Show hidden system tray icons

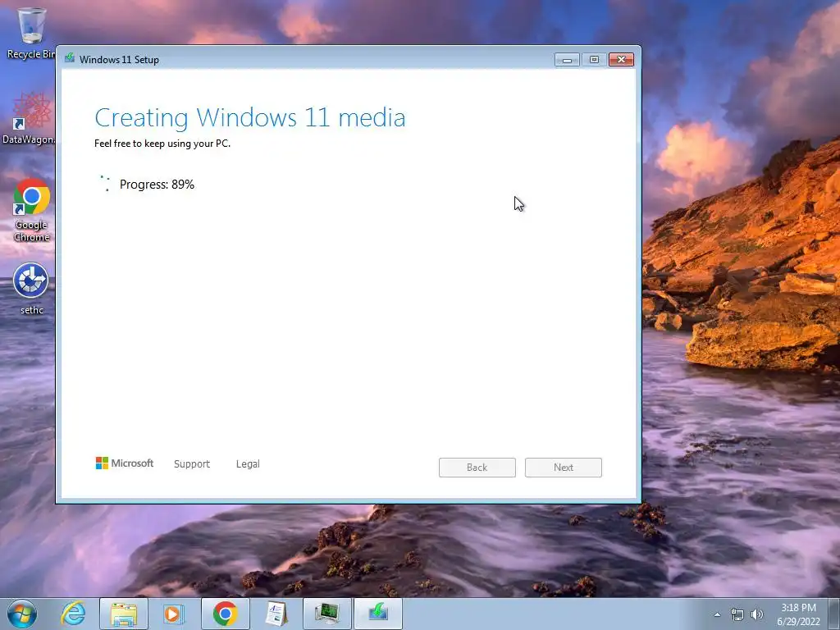(717, 614)
